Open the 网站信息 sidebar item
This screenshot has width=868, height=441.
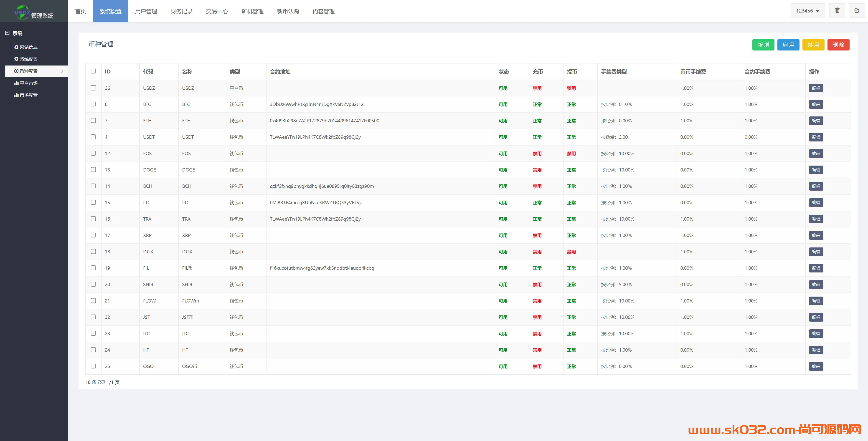26,47
